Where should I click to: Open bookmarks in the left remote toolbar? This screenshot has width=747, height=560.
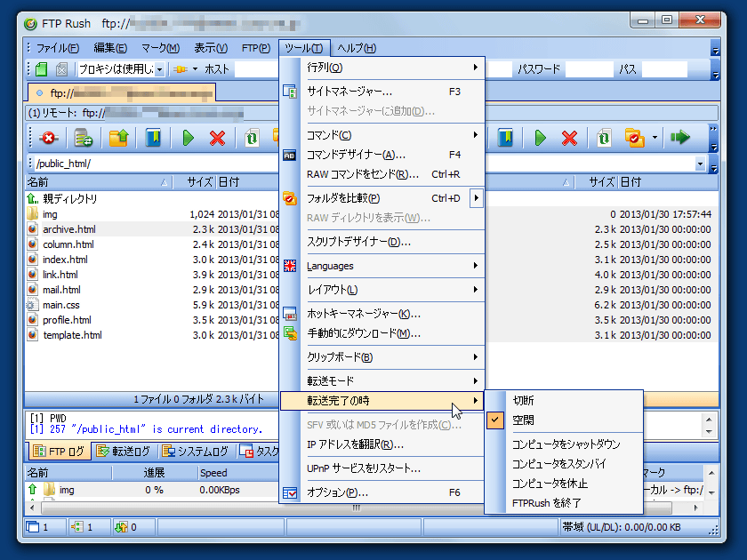[153, 138]
